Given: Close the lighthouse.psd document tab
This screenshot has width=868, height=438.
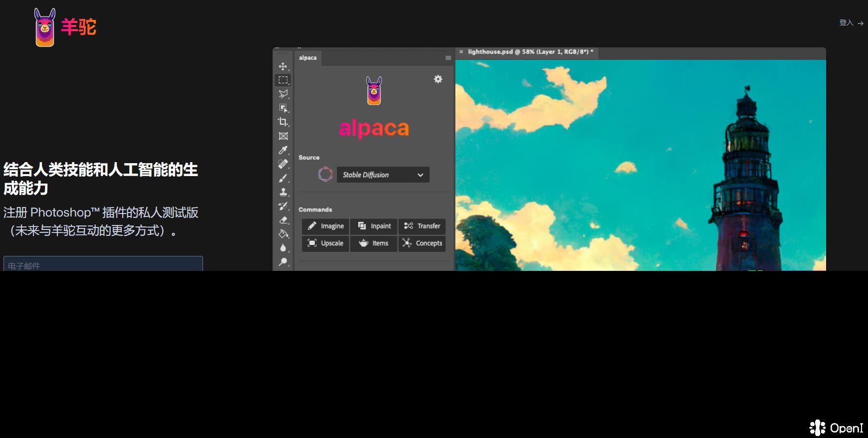Looking at the screenshot, I should [x=461, y=51].
